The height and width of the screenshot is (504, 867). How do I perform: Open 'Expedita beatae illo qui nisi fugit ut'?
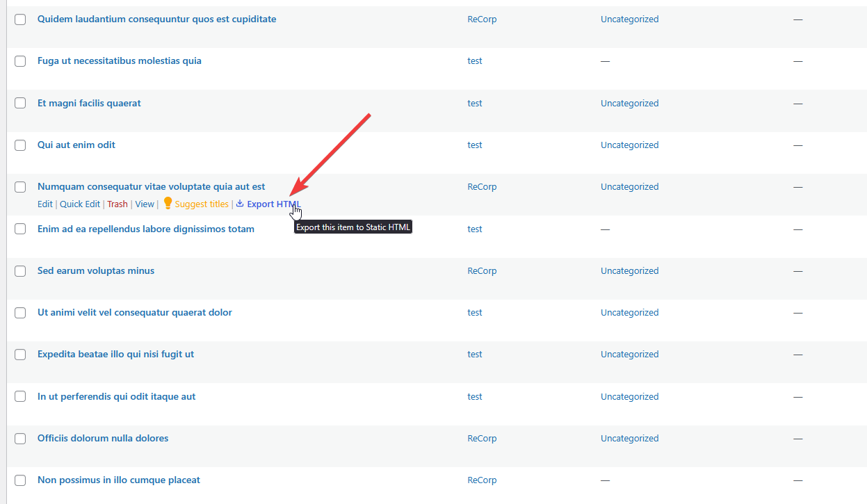pyautogui.click(x=115, y=354)
